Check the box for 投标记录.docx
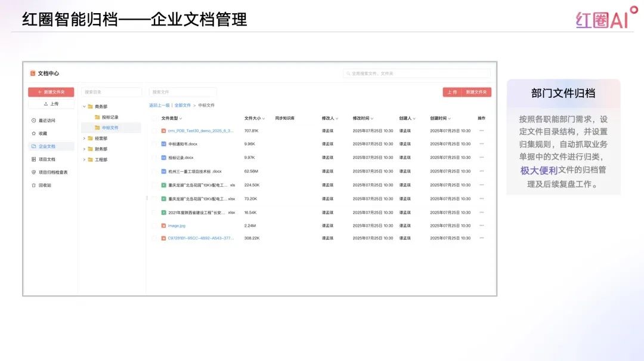Viewport: 644px width, 361px height. pos(154,158)
